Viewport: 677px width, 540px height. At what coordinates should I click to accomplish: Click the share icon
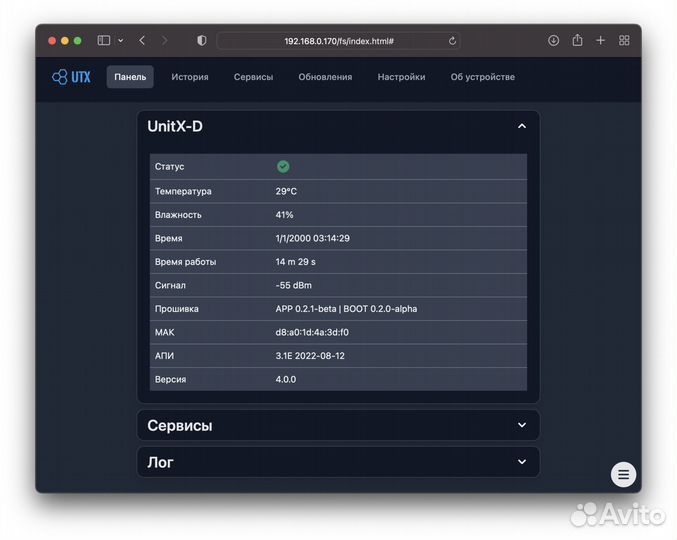(577, 40)
